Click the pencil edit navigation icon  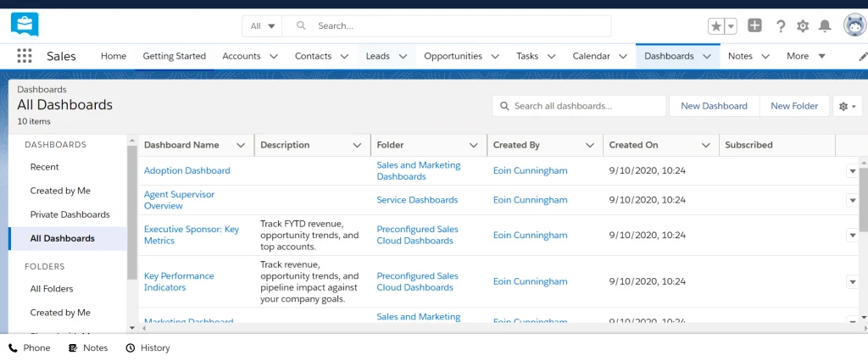863,56
